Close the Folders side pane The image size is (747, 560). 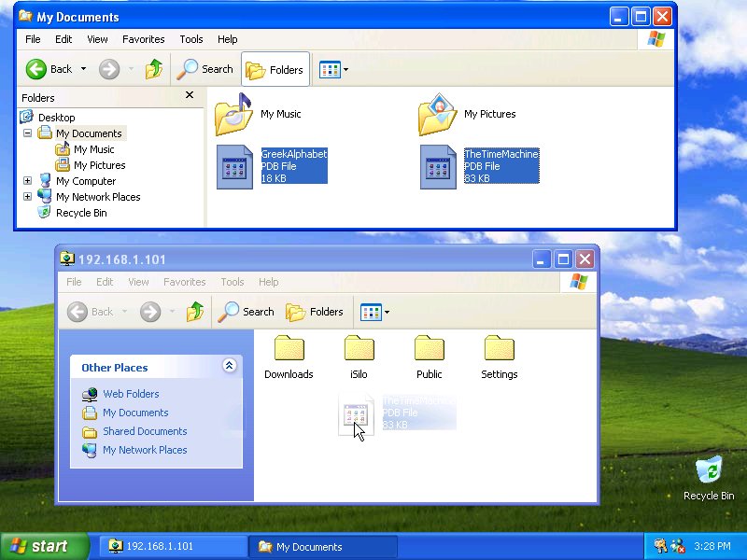point(190,95)
